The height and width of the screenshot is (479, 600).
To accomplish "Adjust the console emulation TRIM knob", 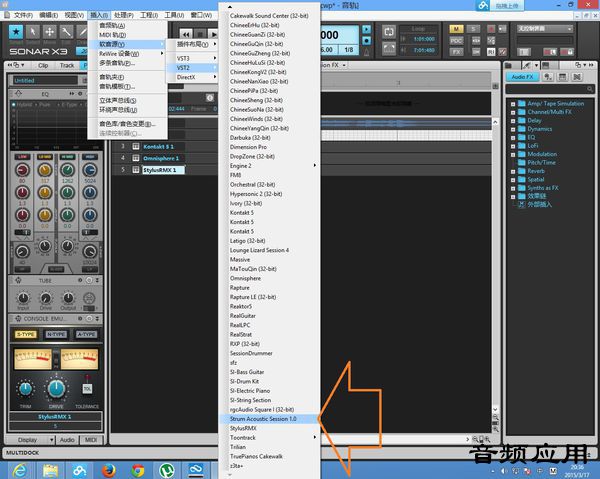I will pyautogui.click(x=25, y=389).
